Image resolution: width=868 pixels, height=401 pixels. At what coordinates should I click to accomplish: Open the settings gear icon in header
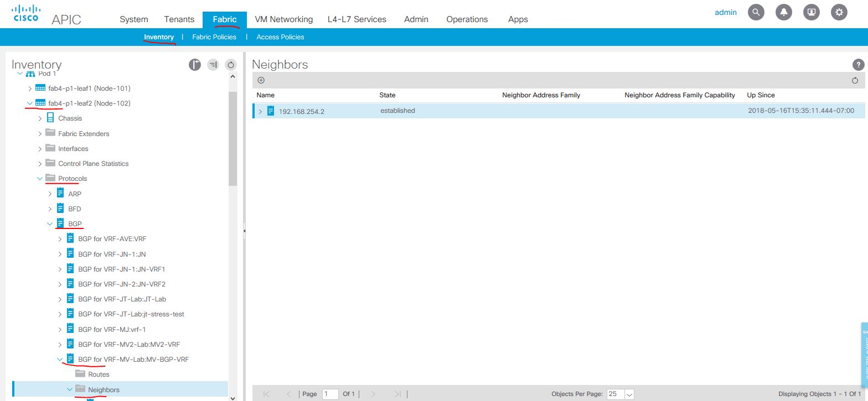click(839, 12)
